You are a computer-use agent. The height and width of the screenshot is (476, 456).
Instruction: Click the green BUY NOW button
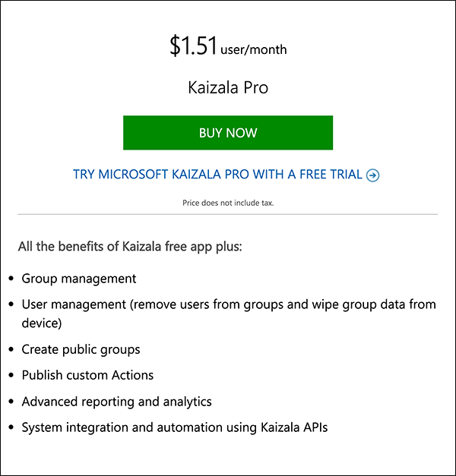pyautogui.click(x=228, y=133)
